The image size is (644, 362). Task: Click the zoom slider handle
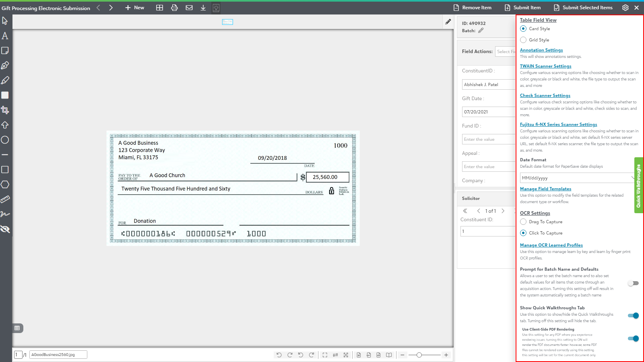click(419, 355)
